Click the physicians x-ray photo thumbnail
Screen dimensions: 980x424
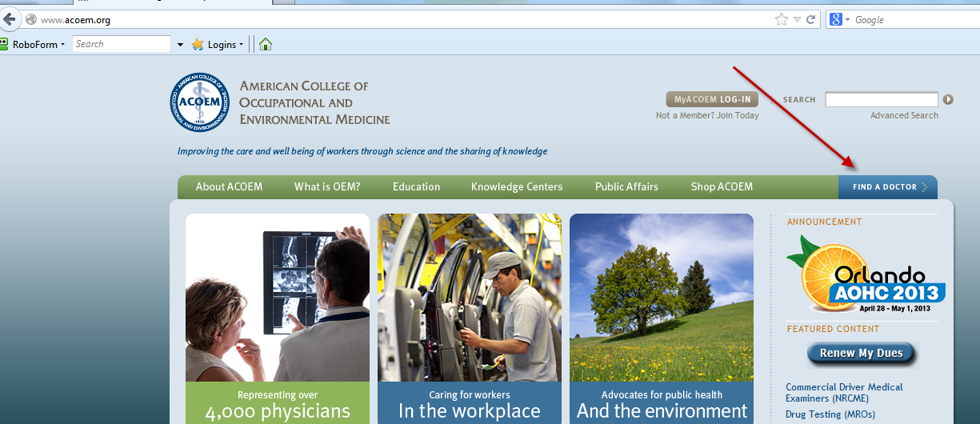(x=278, y=298)
